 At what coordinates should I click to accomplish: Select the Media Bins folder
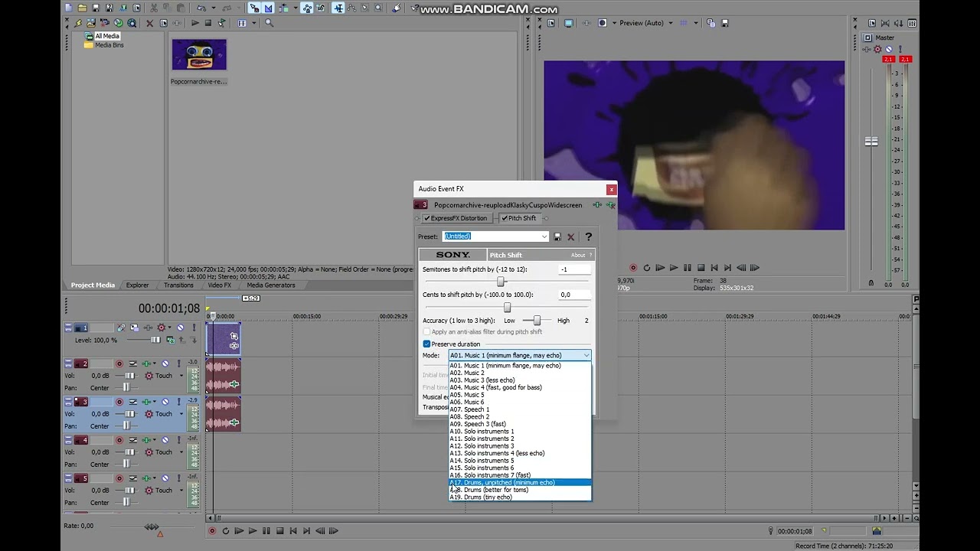[109, 45]
